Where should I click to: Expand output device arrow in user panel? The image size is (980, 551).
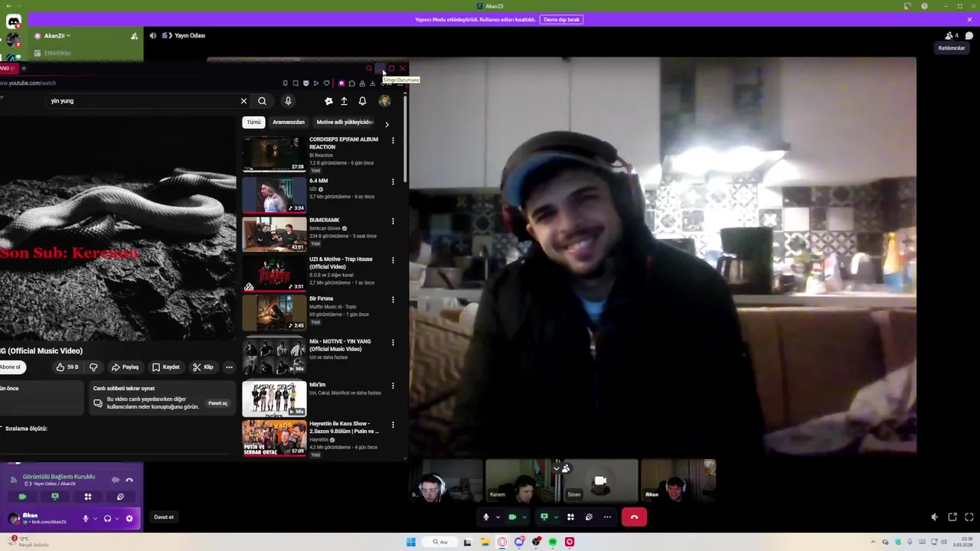[117, 518]
